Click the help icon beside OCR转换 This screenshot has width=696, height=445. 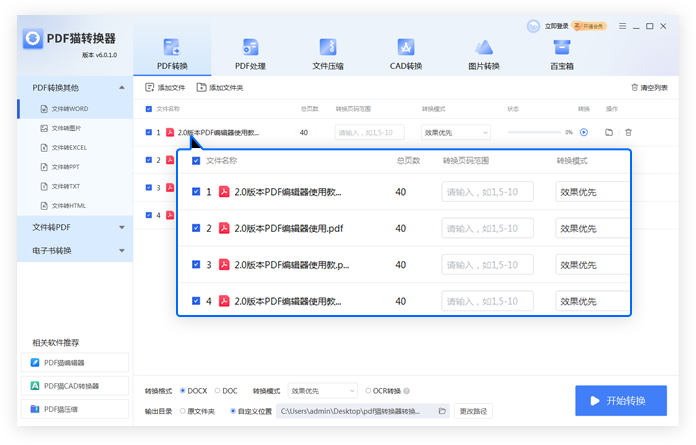(x=407, y=391)
